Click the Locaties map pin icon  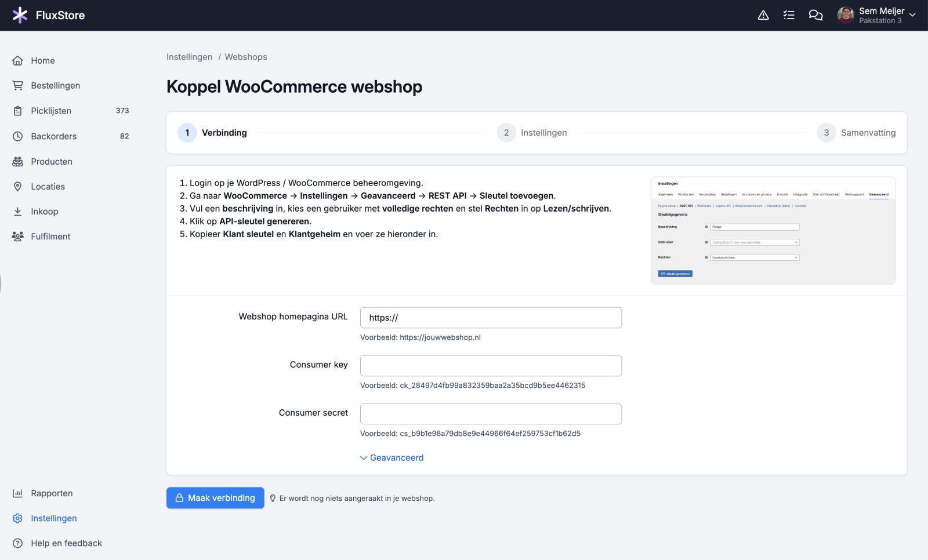(18, 187)
